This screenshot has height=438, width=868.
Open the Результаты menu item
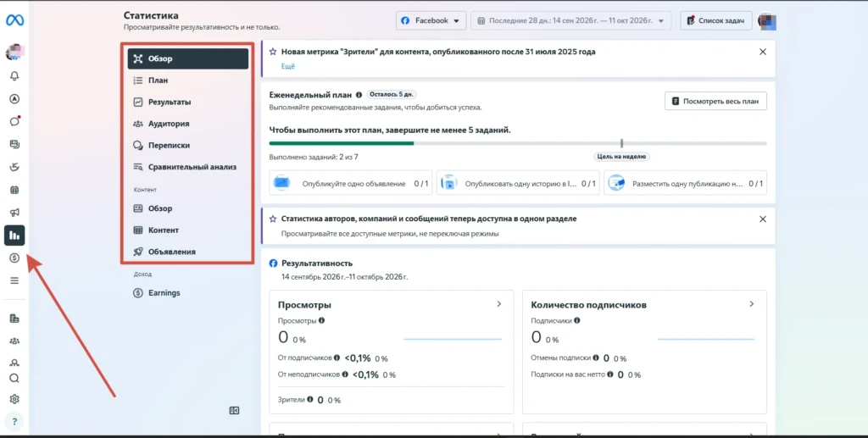[x=187, y=103]
